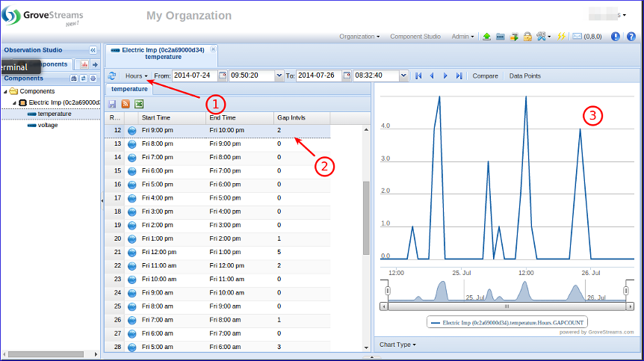Click the refresh icon next to Hours
The height and width of the screenshot is (361, 644).
pyautogui.click(x=112, y=75)
